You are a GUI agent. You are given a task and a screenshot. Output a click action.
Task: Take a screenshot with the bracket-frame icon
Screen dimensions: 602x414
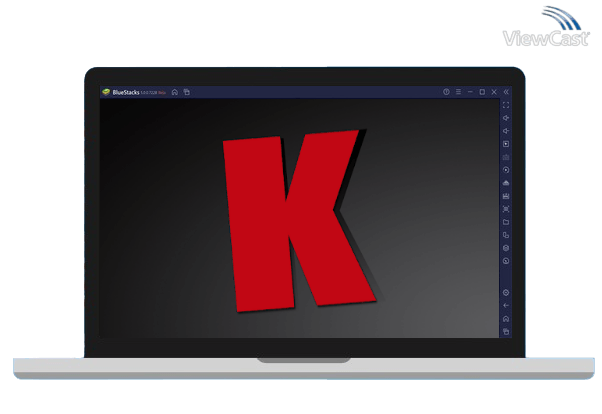tap(506, 209)
